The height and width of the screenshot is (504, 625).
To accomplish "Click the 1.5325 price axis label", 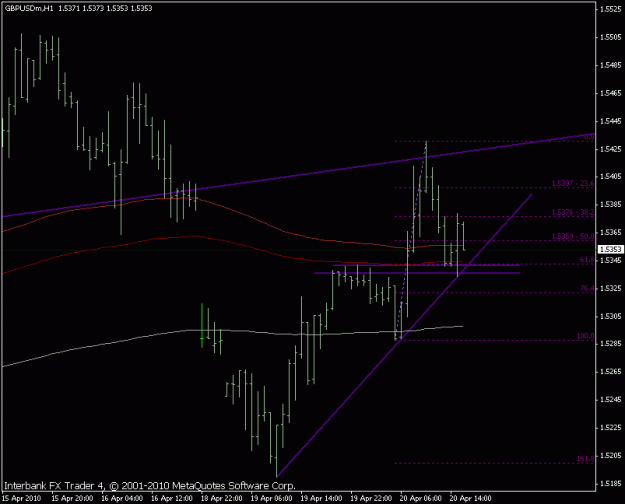I will point(611,288).
